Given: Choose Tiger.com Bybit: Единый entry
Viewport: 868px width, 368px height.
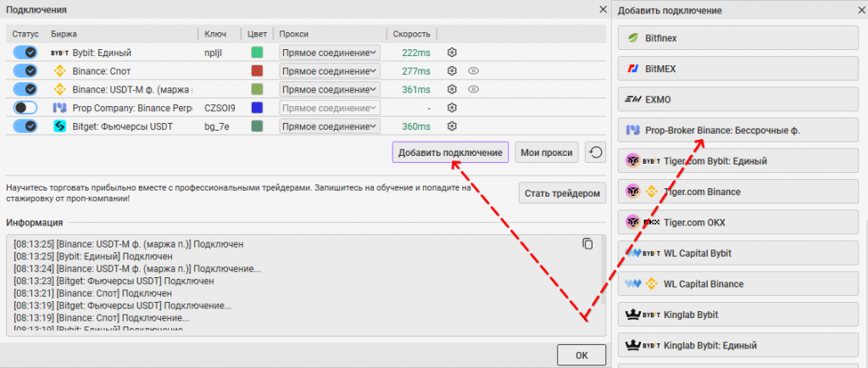Looking at the screenshot, I should 737,161.
